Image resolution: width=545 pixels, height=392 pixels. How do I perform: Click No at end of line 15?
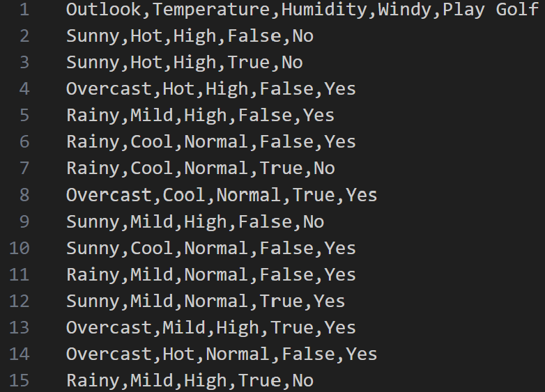pyautogui.click(x=302, y=381)
